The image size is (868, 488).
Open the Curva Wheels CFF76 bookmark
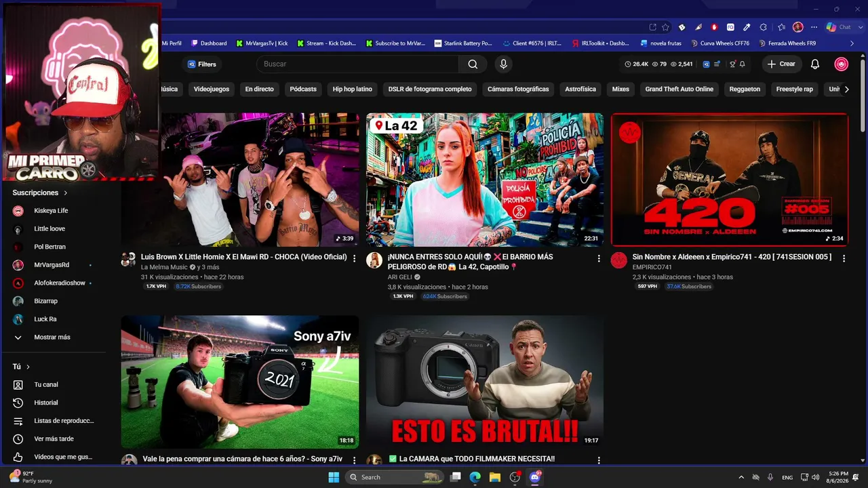click(720, 43)
